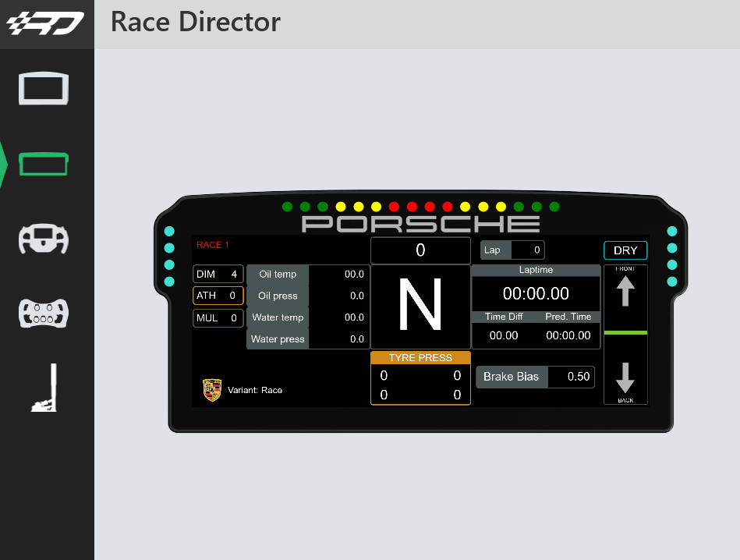Image resolution: width=740 pixels, height=560 pixels.
Task: Click the Race Director RD logo
Action: point(45,23)
